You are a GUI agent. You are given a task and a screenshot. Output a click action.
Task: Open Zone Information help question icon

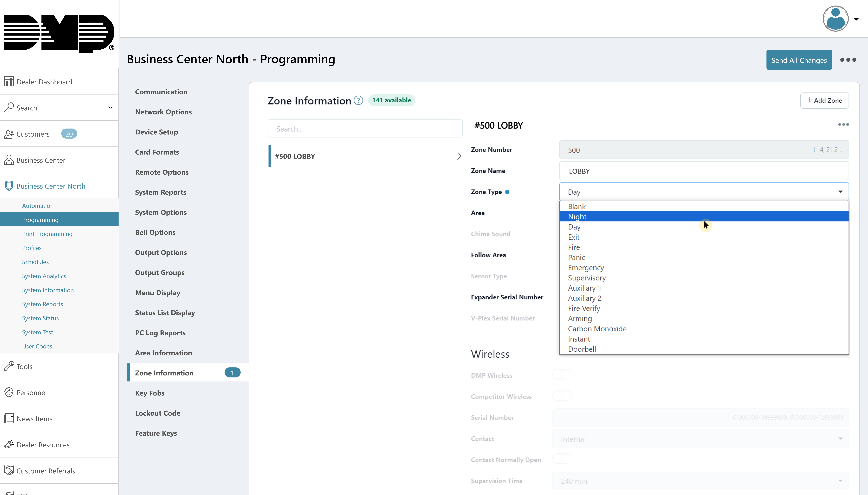click(359, 100)
